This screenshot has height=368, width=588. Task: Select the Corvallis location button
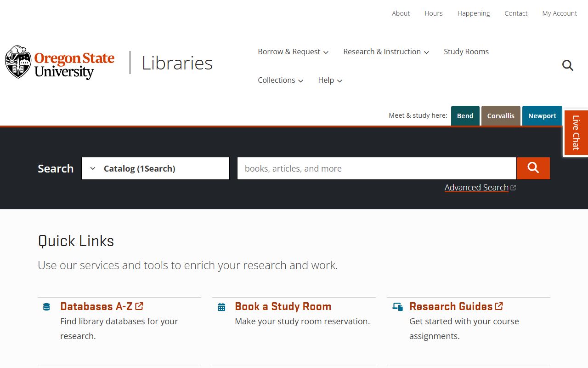[501, 115]
